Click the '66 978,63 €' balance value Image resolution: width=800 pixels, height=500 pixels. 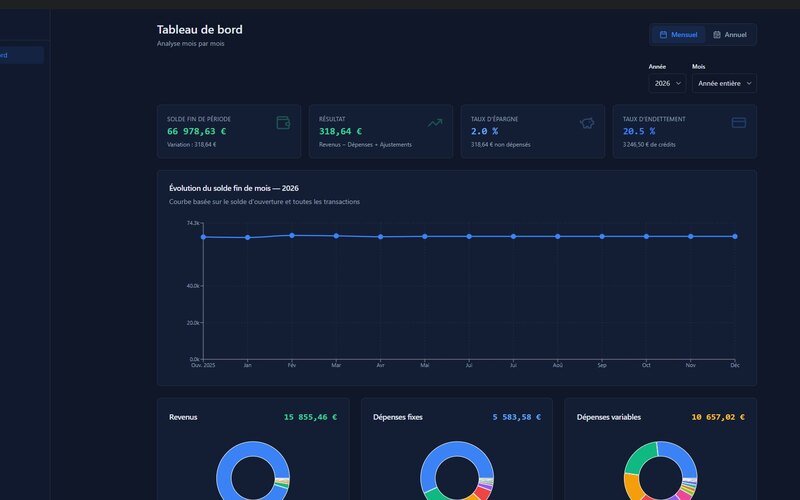click(x=196, y=131)
